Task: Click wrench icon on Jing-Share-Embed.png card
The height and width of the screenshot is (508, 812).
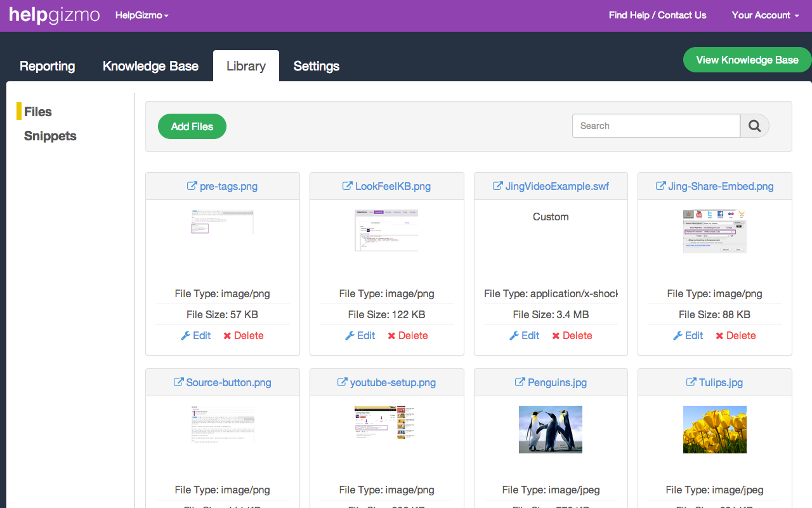Action: (x=678, y=335)
